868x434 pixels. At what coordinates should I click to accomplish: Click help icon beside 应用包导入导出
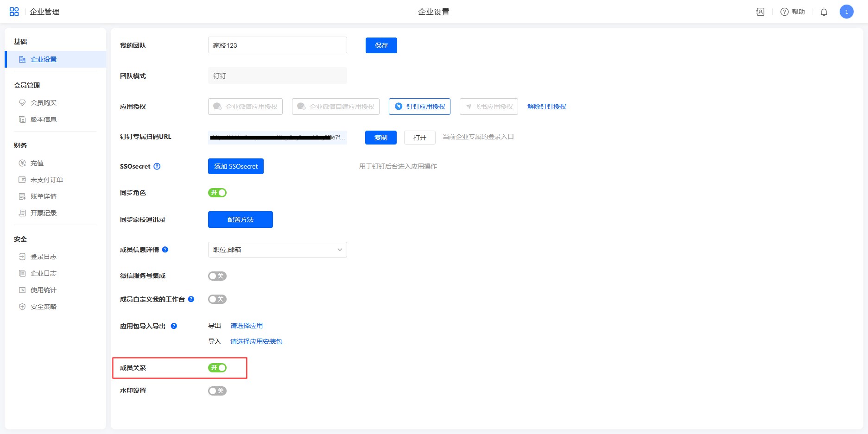click(x=174, y=326)
